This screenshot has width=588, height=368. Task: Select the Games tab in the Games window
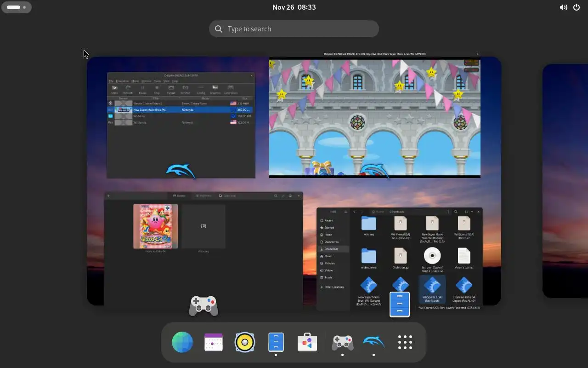point(180,196)
